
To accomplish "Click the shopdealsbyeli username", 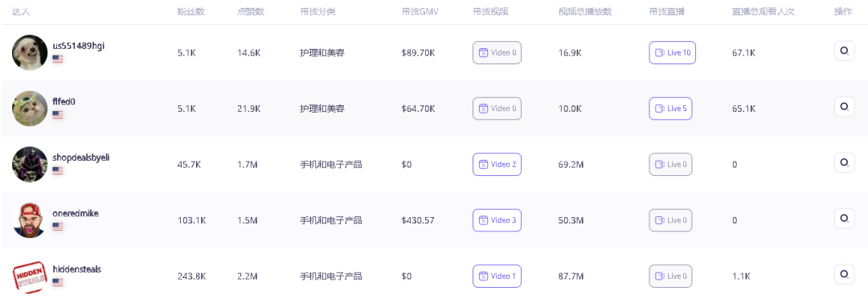I will [x=81, y=158].
